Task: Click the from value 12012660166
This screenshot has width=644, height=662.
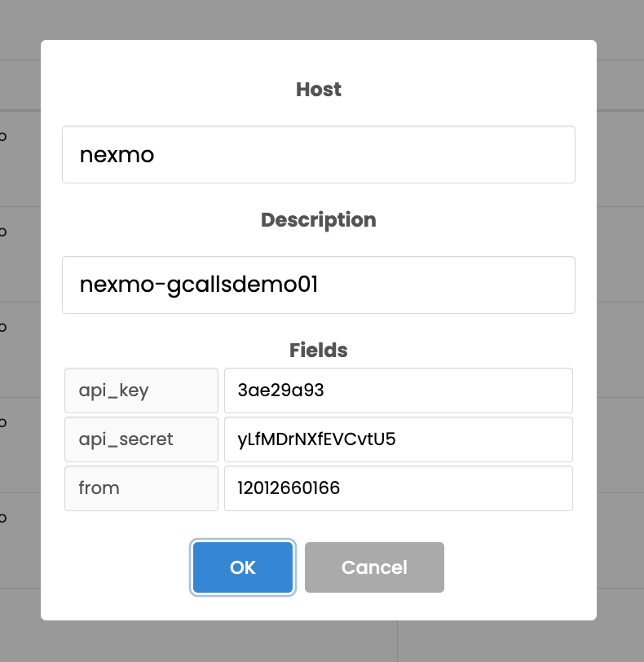Action: point(398,488)
